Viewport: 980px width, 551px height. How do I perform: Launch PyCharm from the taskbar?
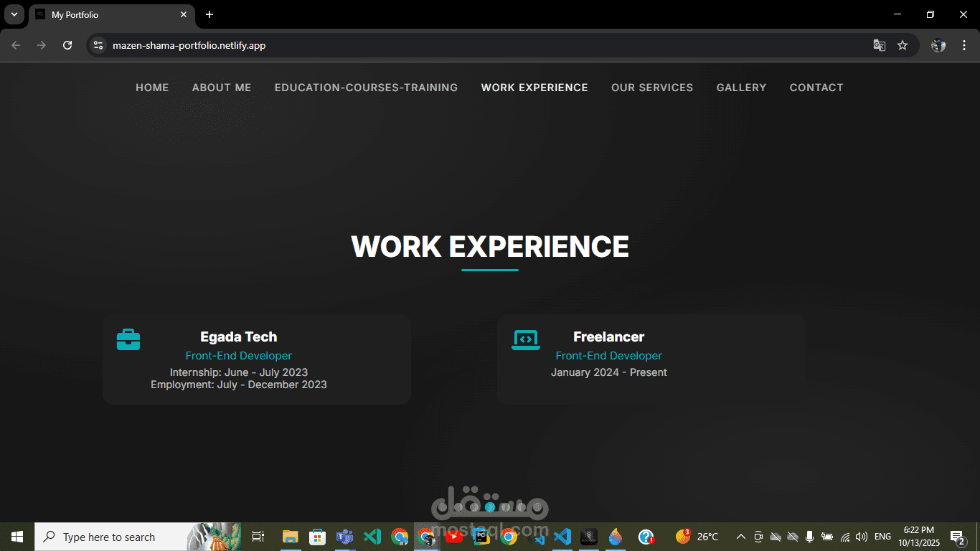pyautogui.click(x=482, y=537)
